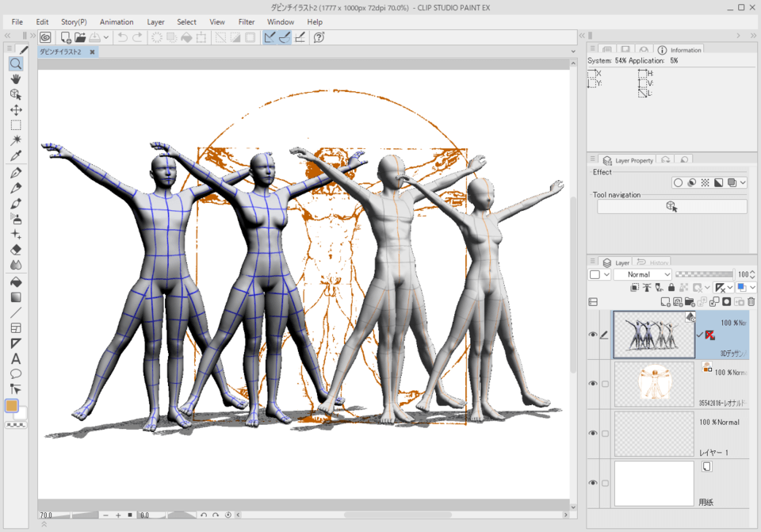Hide the レイヤー 1 layer
Image resolution: width=761 pixels, height=532 pixels.
[x=593, y=433]
